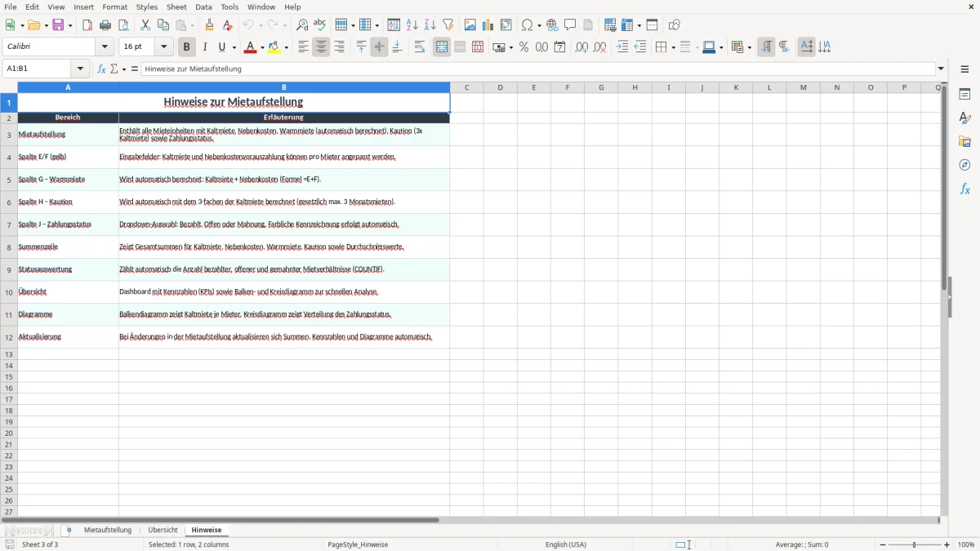This screenshot has width=980, height=551.
Task: Select row 13 header
Action: pyautogui.click(x=9, y=354)
